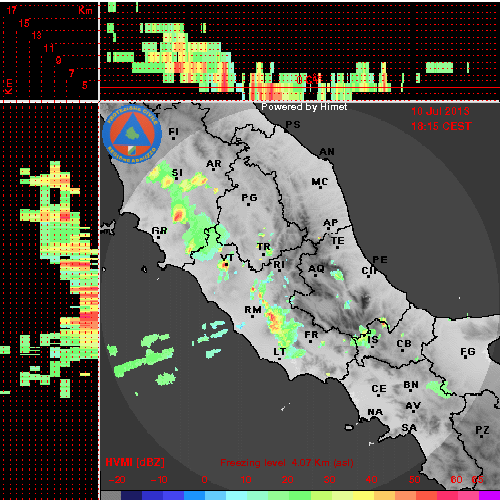This screenshot has width=500, height=500.
Task: Click the red freezing level line in cross-section
Action: pos(299,88)
